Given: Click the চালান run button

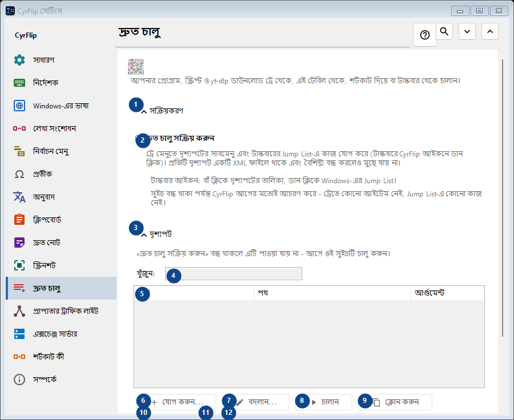Looking at the screenshot, I should 324,402.
